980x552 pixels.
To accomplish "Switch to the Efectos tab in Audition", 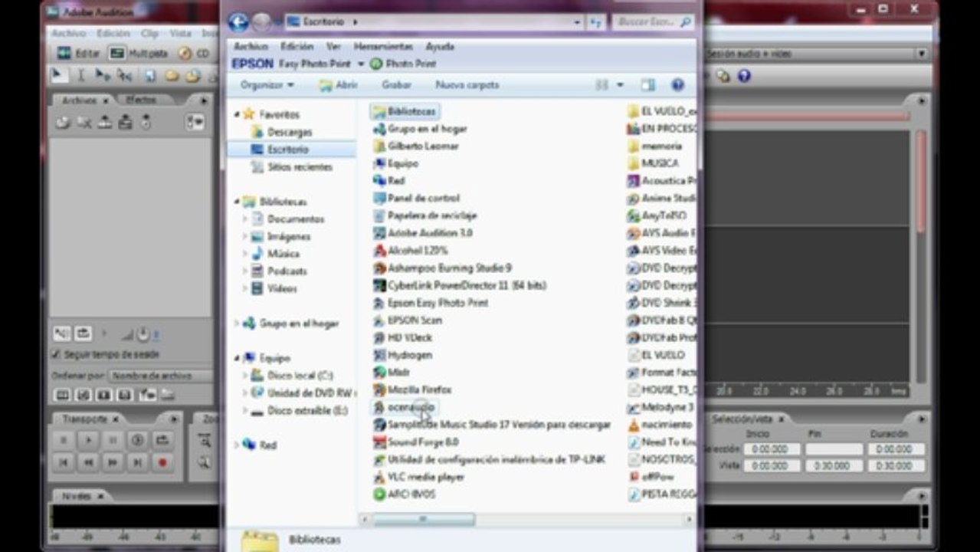I will coord(141,100).
